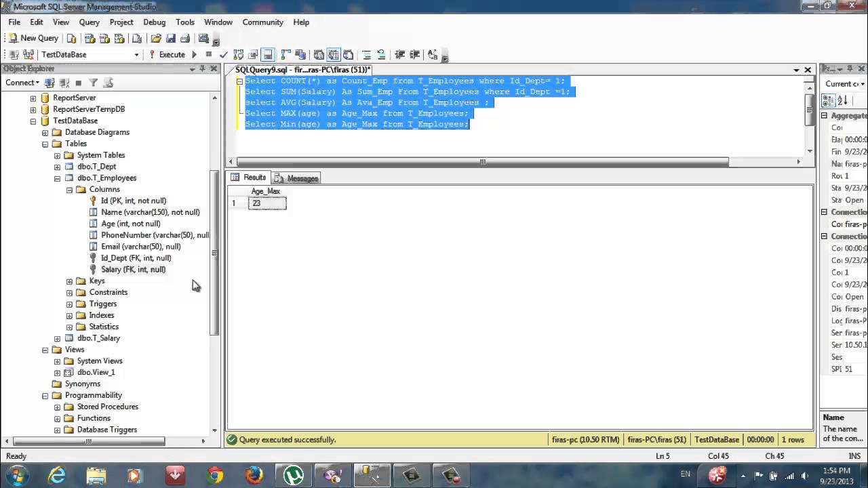Click the result cell showing 23
The width and height of the screenshot is (868, 488).
[x=267, y=203]
